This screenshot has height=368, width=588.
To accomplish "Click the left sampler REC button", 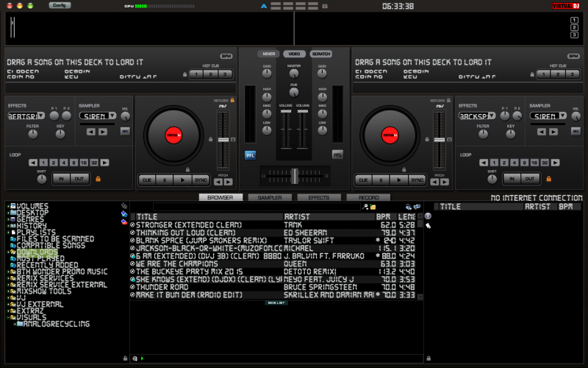I will [x=125, y=131].
